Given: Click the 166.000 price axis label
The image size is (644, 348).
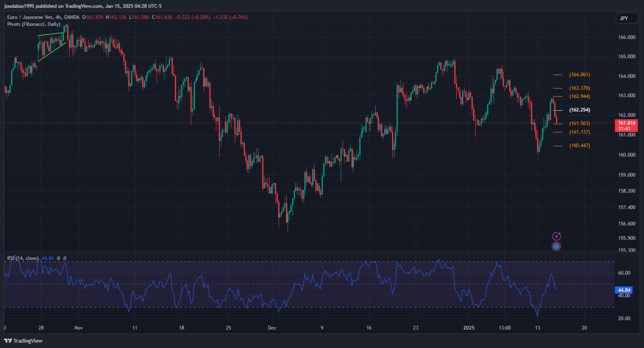Looking at the screenshot, I should (626, 37).
